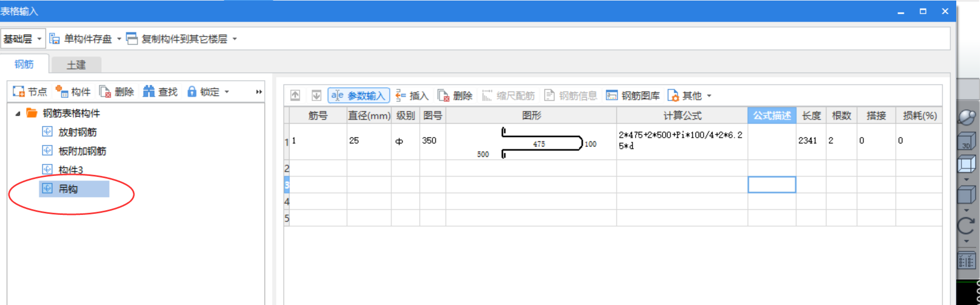Expand the 其他 dropdown arrow
980x305 pixels.
pyautogui.click(x=709, y=96)
